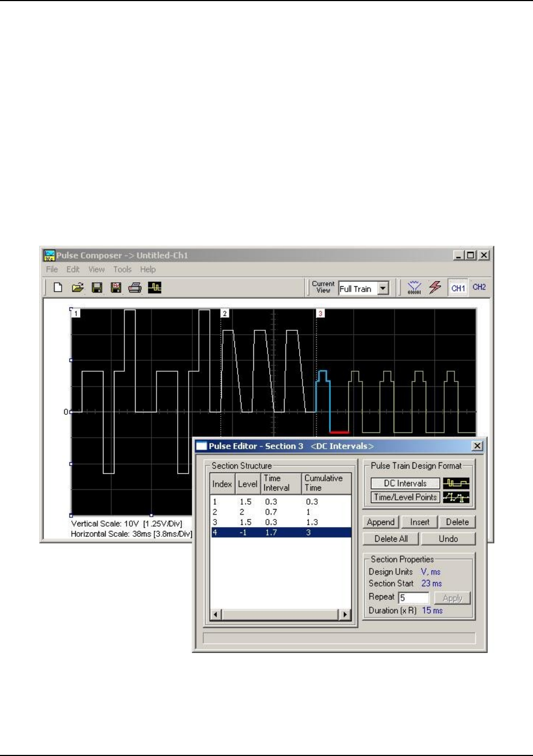533x756 pixels.
Task: Select section marker 2 on waveform
Action: tap(225, 313)
